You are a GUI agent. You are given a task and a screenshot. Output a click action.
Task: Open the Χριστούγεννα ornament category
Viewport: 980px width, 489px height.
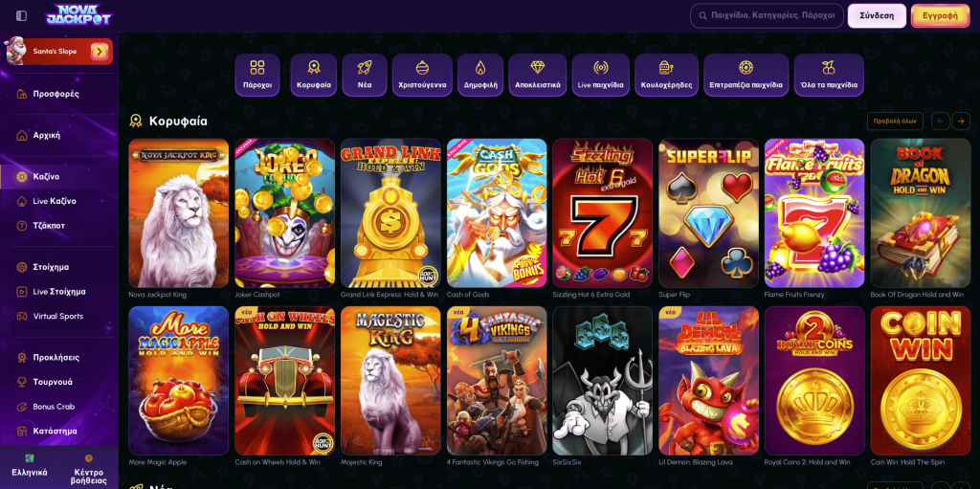422,75
